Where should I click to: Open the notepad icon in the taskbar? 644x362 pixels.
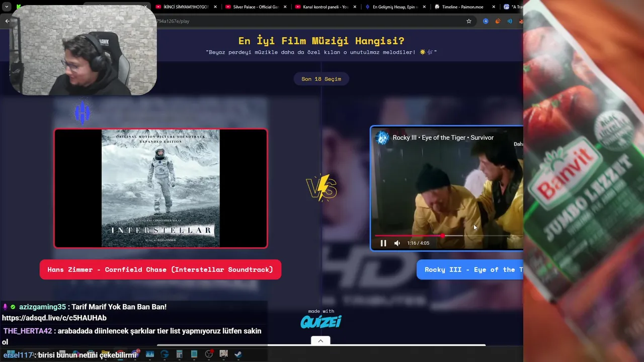[194, 354]
